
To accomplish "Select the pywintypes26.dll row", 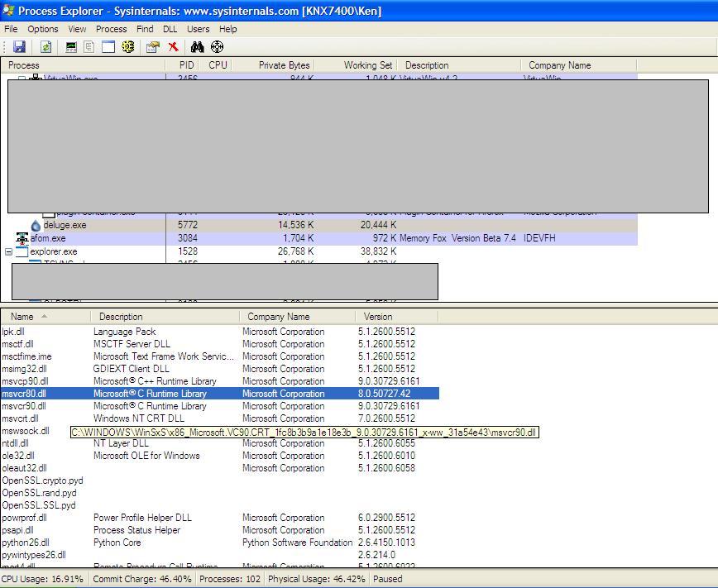I will click(x=220, y=555).
